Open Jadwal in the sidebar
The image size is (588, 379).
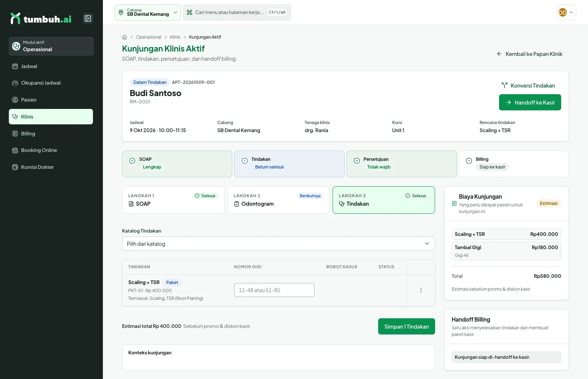pyautogui.click(x=51, y=66)
